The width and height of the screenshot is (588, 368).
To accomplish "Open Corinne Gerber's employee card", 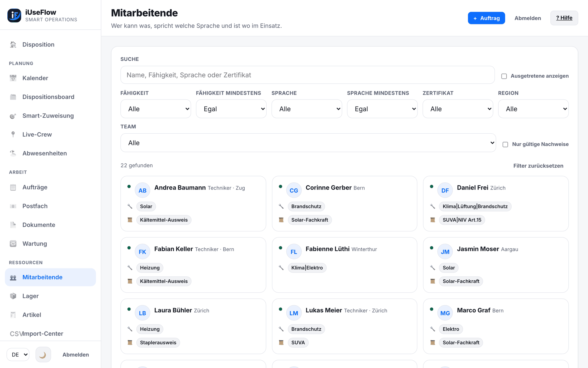I will (x=345, y=204).
